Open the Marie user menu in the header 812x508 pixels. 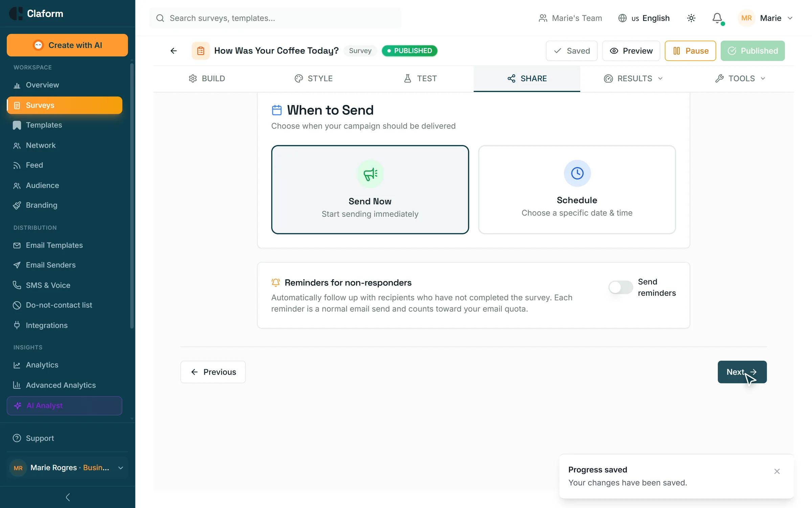pos(765,18)
